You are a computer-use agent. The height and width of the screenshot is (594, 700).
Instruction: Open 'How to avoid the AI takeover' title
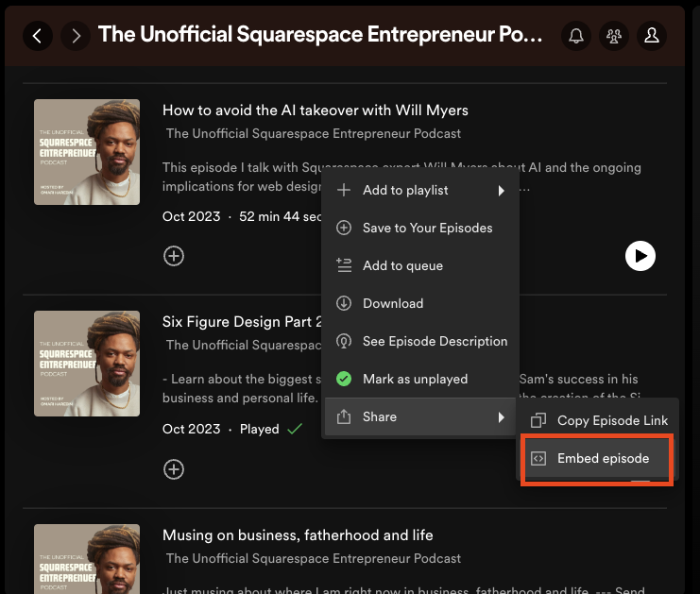pos(316,110)
